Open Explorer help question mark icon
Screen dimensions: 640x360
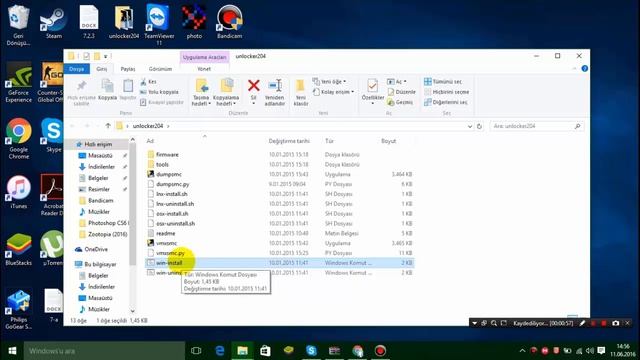pyautogui.click(x=584, y=69)
